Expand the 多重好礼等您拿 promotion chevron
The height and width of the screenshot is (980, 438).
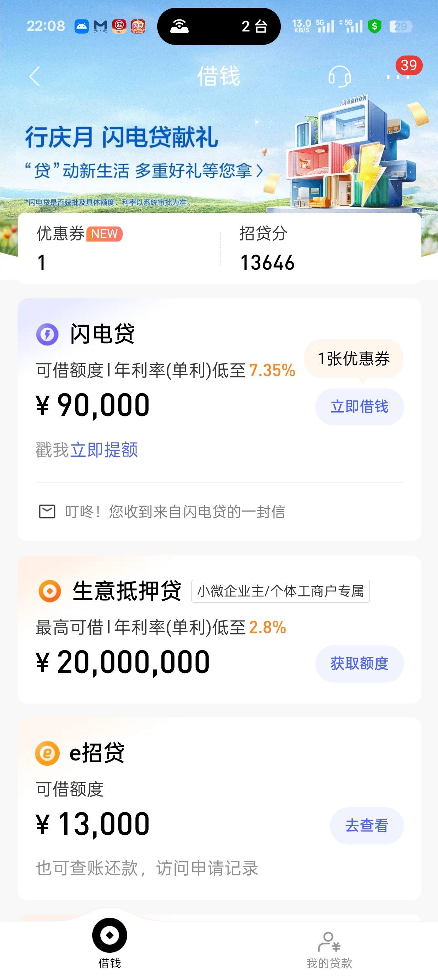pos(259,170)
